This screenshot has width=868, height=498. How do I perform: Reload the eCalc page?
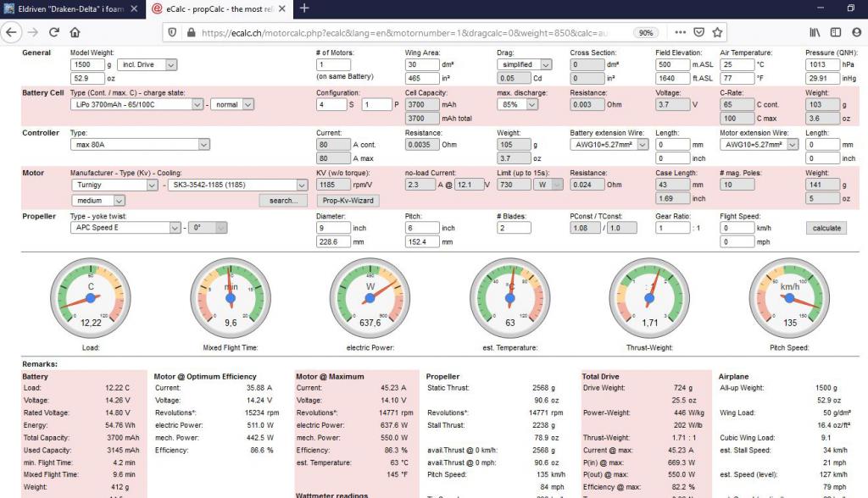pyautogui.click(x=54, y=32)
